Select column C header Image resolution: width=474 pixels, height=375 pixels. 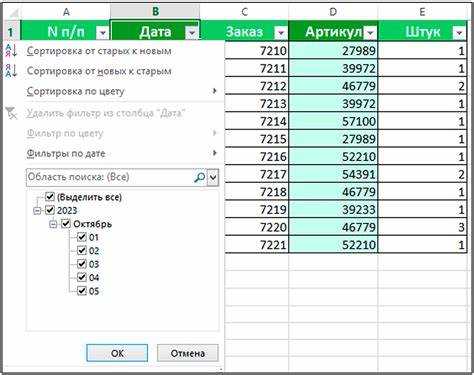coord(244,12)
